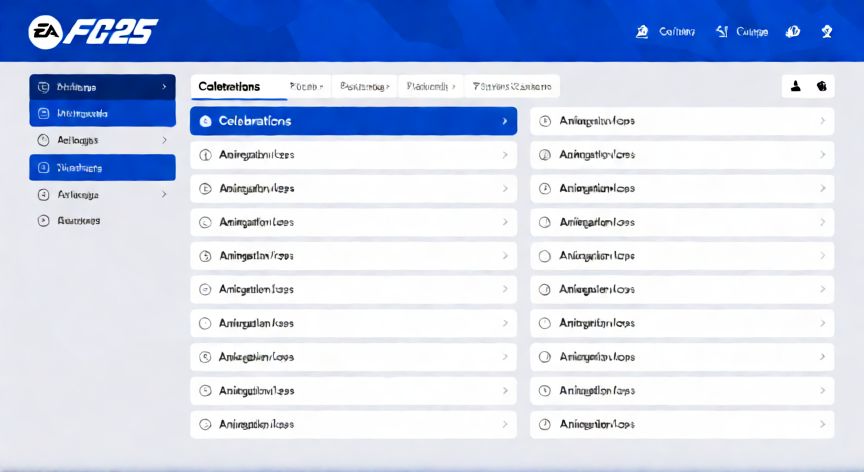Select the fourth sidebar item highlighted in blue
This screenshot has height=472, width=864.
102,167
